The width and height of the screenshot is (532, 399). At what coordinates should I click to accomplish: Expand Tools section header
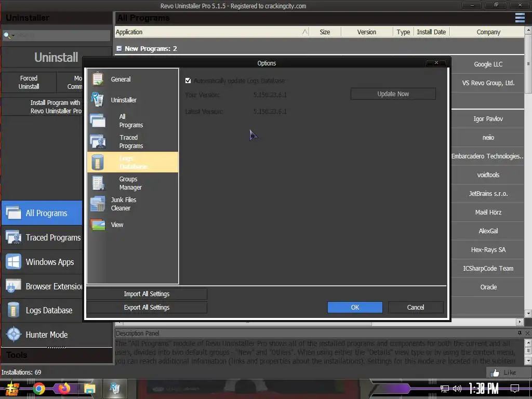point(57,355)
